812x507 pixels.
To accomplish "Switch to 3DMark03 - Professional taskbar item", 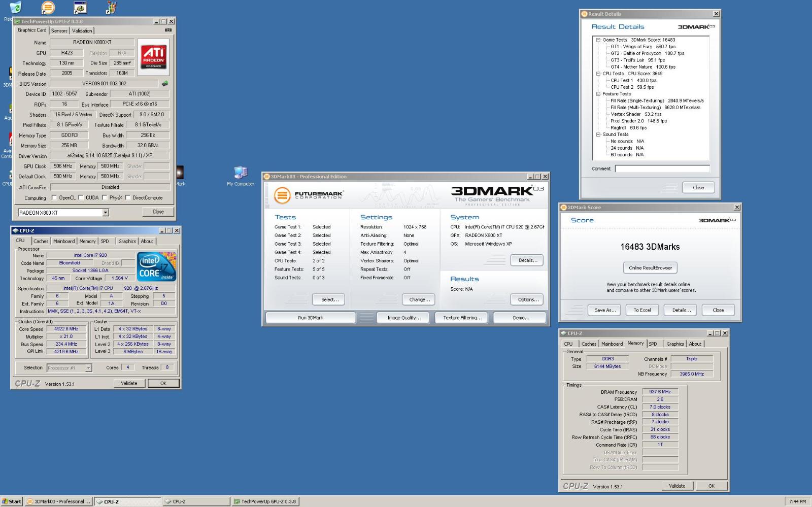I will point(59,501).
